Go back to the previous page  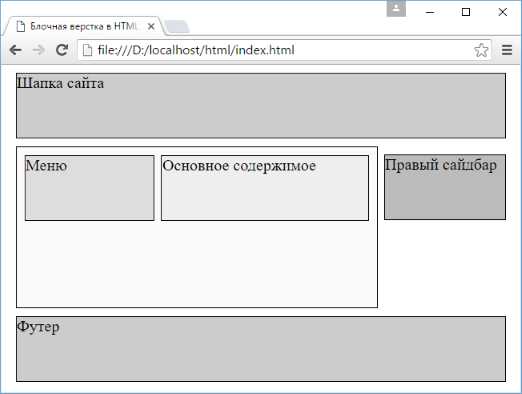click(x=15, y=50)
